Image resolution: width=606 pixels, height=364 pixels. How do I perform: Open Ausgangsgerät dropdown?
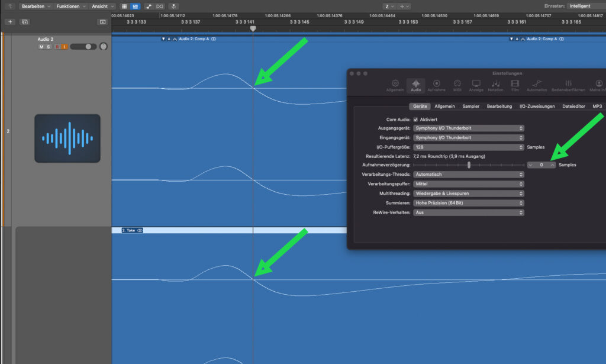(469, 128)
